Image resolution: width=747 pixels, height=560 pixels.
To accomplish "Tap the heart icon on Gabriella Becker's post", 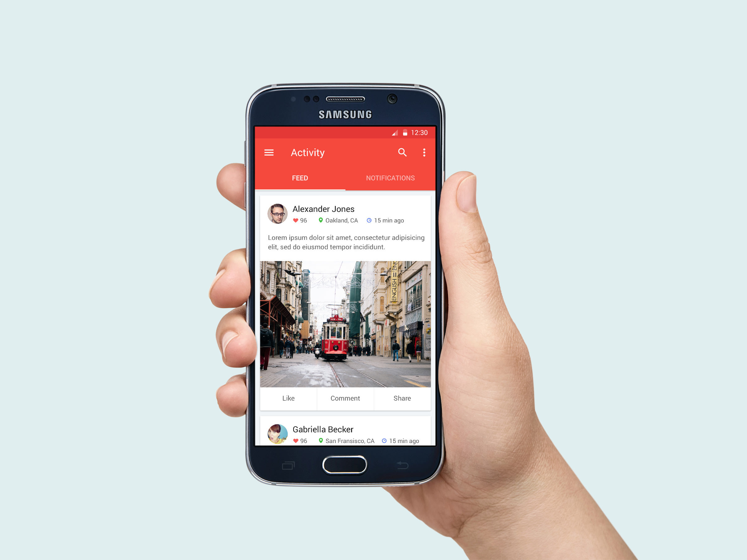I will pyautogui.click(x=295, y=441).
